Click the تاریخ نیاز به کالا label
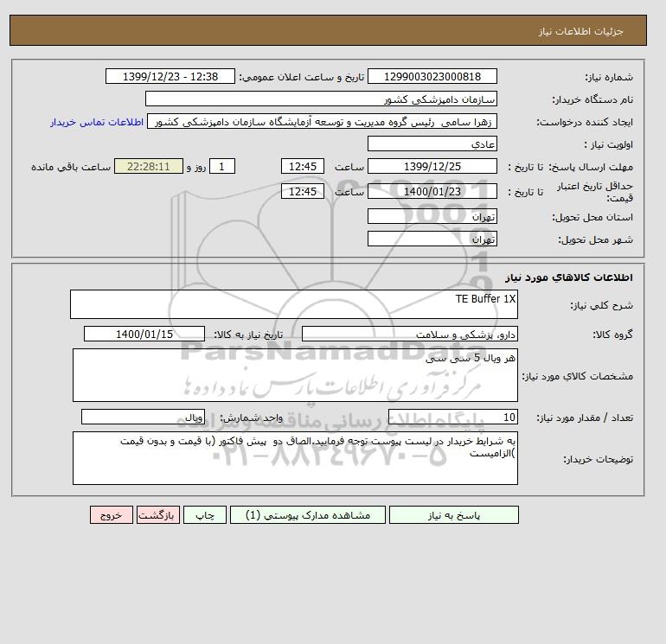The width and height of the screenshot is (666, 644). pyautogui.click(x=248, y=335)
